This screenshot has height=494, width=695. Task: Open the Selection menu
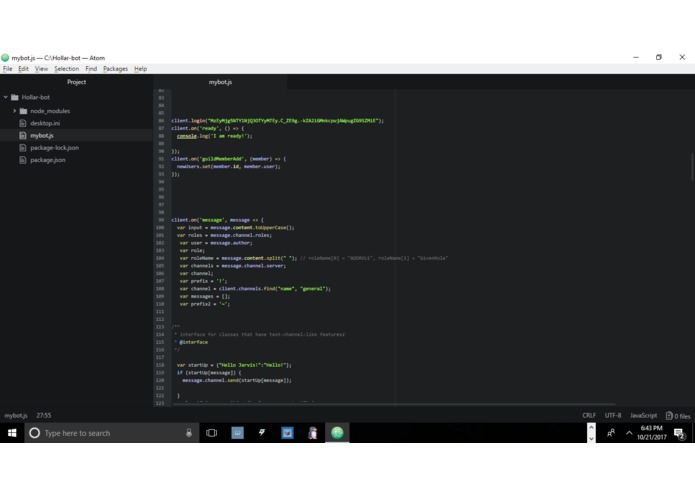66,69
